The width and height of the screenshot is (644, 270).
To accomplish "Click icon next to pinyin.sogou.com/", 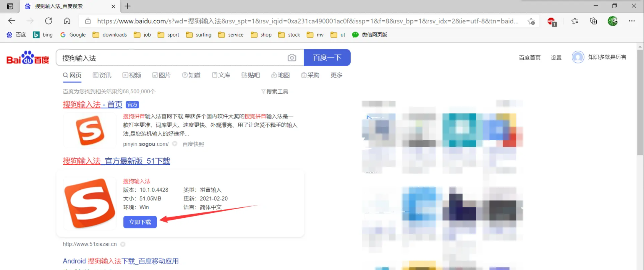I will (175, 144).
